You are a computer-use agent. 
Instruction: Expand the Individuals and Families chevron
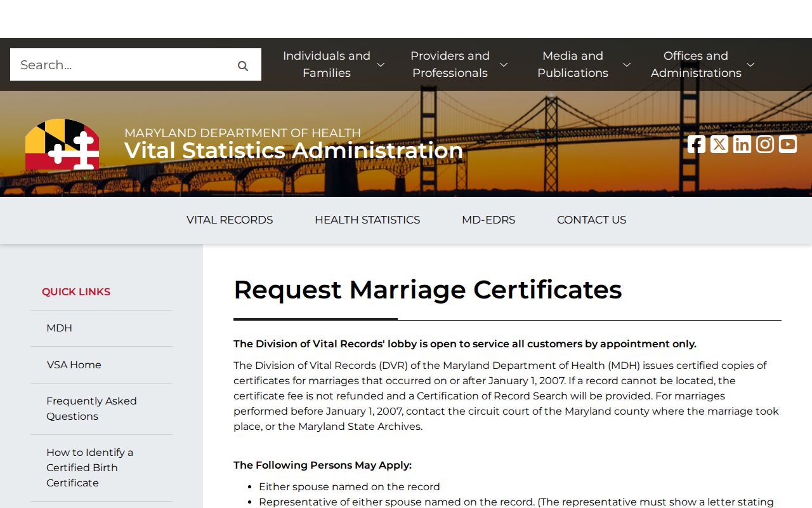(381, 65)
